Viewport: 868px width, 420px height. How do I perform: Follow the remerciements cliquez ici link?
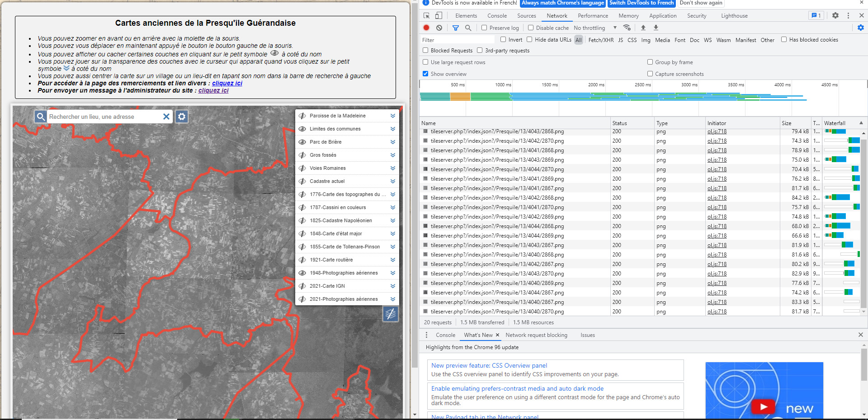coord(227,83)
